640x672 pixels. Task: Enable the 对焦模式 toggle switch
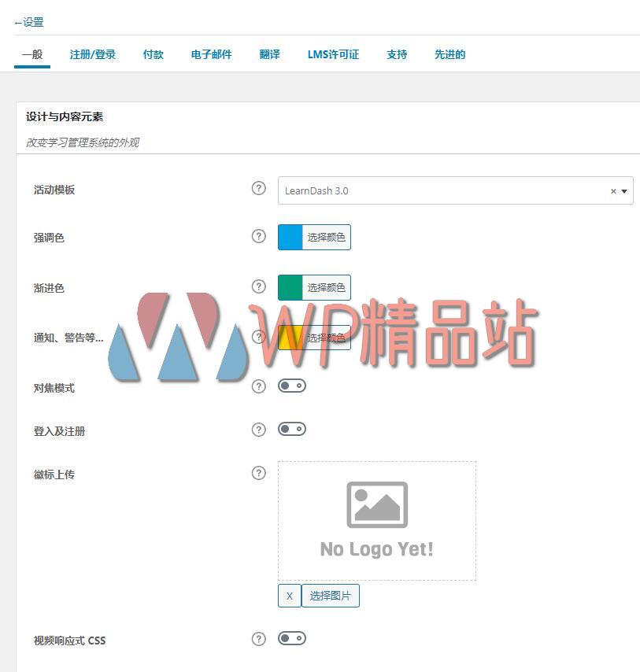pyautogui.click(x=291, y=386)
